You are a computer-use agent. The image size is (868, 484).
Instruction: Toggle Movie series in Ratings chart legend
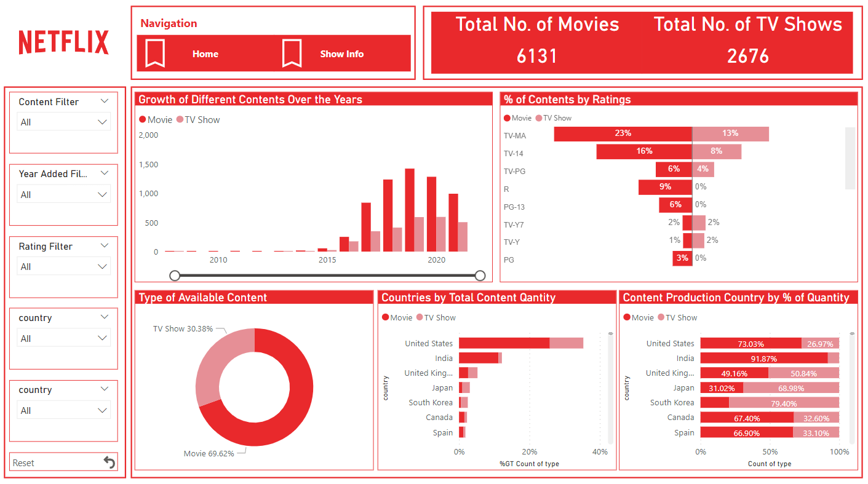click(517, 117)
